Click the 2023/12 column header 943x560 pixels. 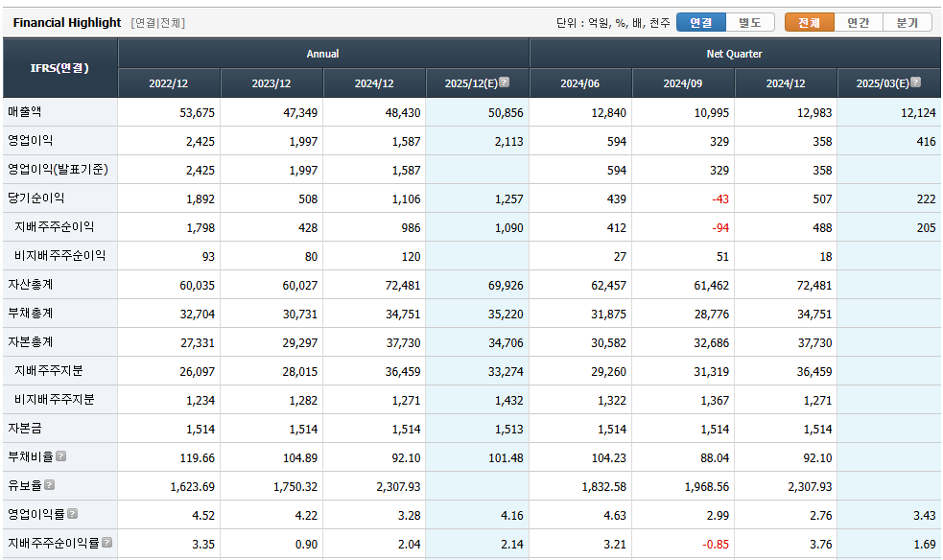271,82
